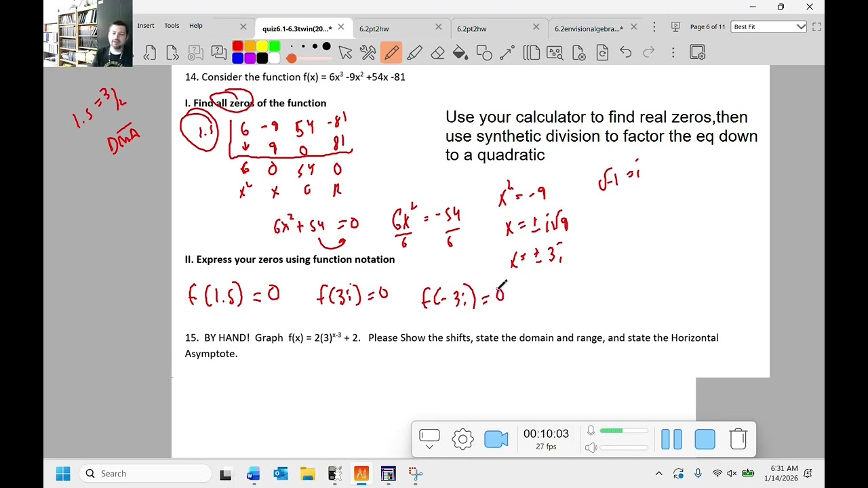Select the Eraser tool
Screen dimensions: 868x488
point(438,53)
